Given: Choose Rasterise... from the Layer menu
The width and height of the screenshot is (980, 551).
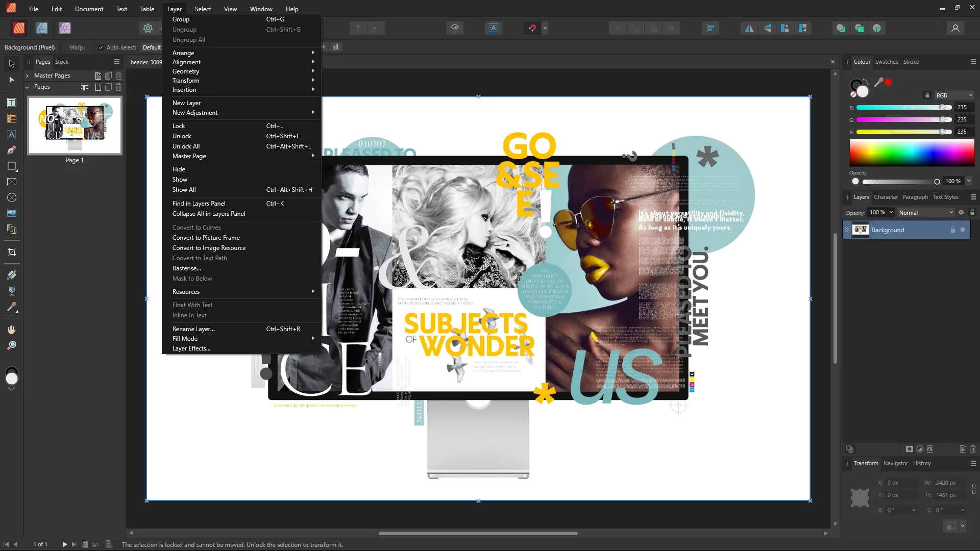Looking at the screenshot, I should (186, 268).
